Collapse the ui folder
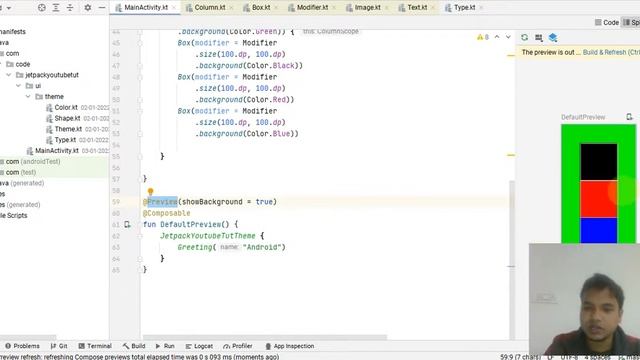The width and height of the screenshot is (640, 360). (18, 86)
